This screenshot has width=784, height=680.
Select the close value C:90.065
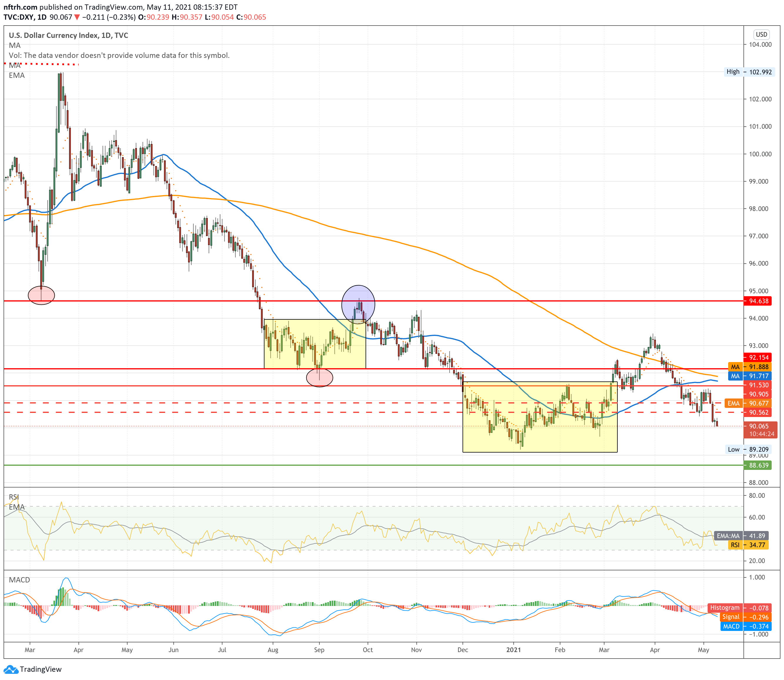point(251,17)
